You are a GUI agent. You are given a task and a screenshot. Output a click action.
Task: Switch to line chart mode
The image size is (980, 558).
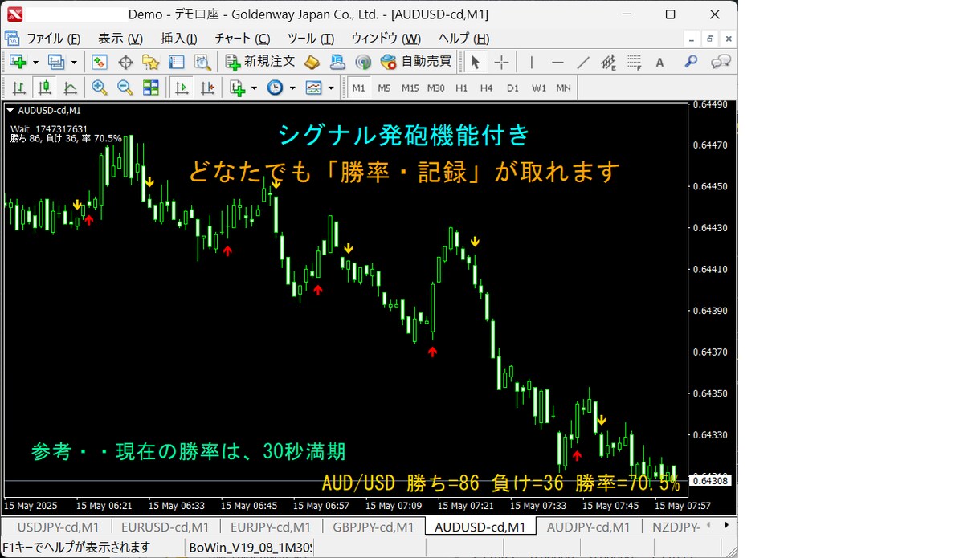point(70,88)
